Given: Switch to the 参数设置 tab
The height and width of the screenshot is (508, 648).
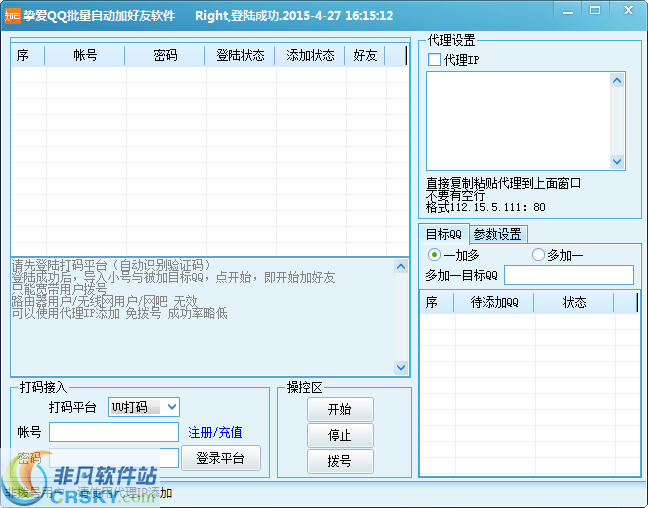Looking at the screenshot, I should coord(498,234).
